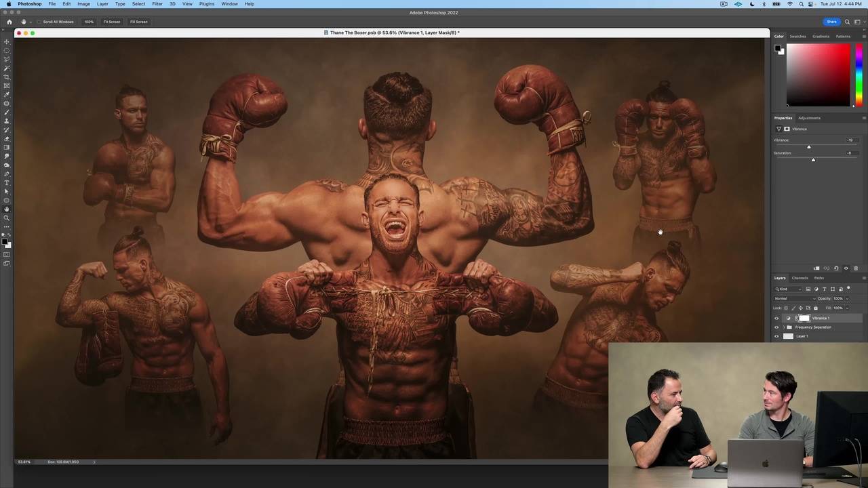Select the Gradient tool
The width and height of the screenshot is (868, 488).
pos(7,148)
